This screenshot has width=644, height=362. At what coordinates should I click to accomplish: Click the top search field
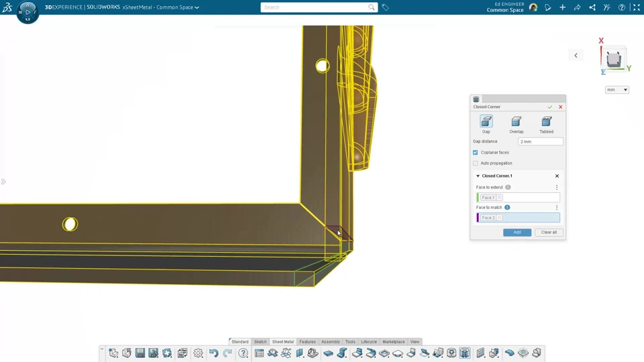pos(315,7)
